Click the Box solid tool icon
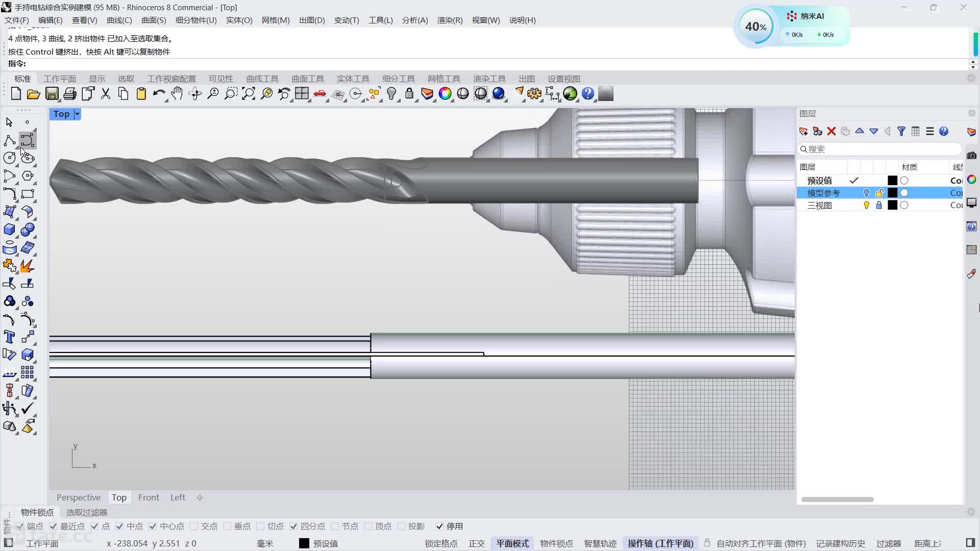980x551 pixels. tap(9, 230)
